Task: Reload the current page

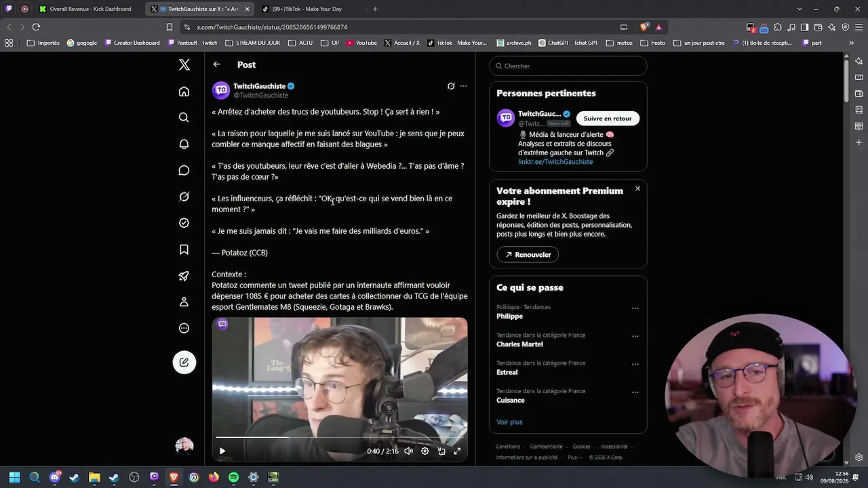Action: (36, 27)
